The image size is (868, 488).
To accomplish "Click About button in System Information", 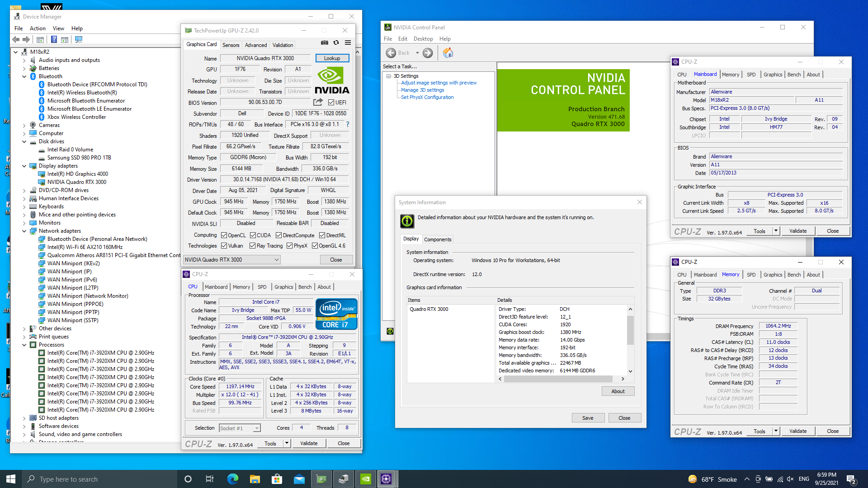I will tap(618, 391).
